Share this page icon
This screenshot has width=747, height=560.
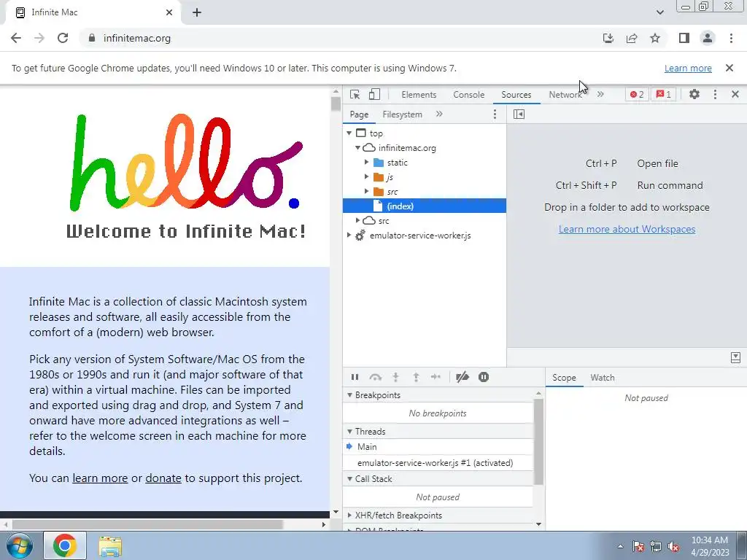(x=632, y=38)
